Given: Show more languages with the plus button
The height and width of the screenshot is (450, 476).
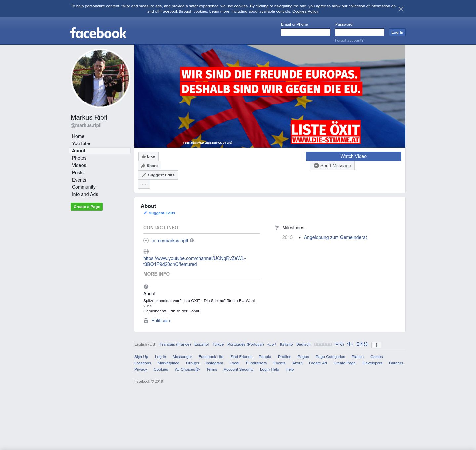Looking at the screenshot, I should coord(376,345).
